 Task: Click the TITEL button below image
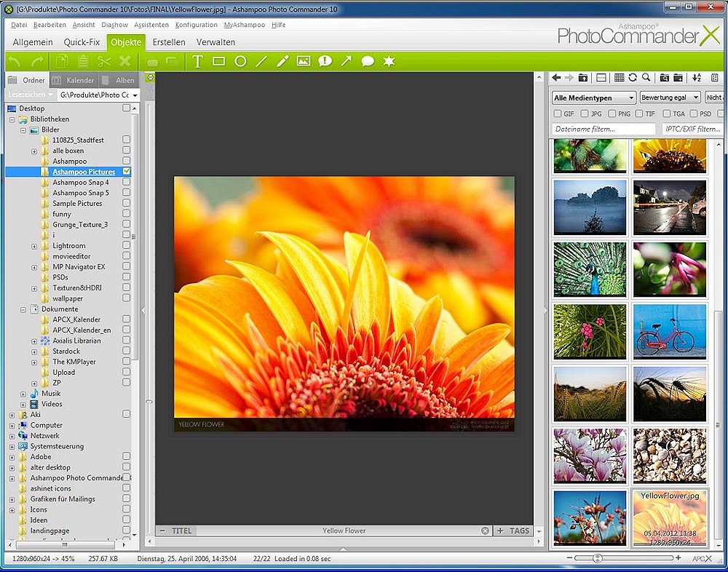point(181,531)
